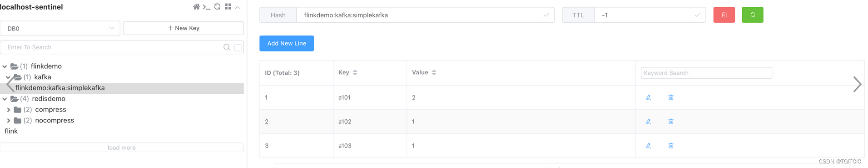Collapse the redisdemo folder
868x168 pixels.
point(5,99)
